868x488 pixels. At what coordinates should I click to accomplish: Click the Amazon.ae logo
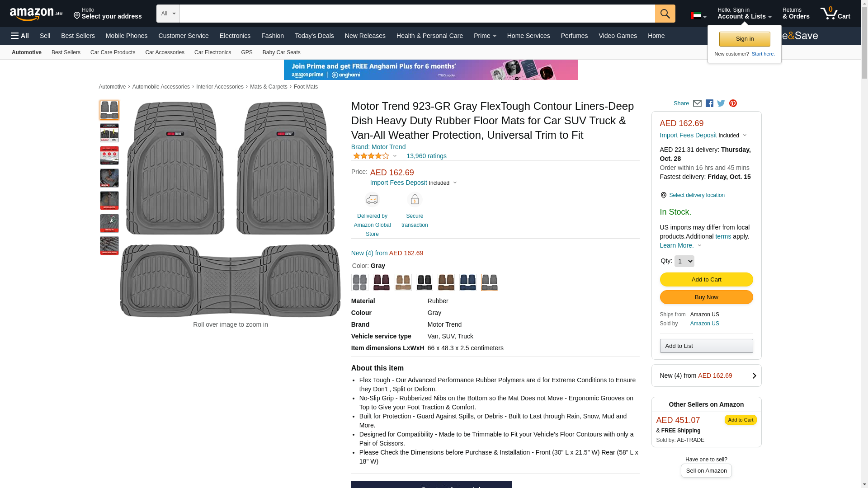(36, 14)
